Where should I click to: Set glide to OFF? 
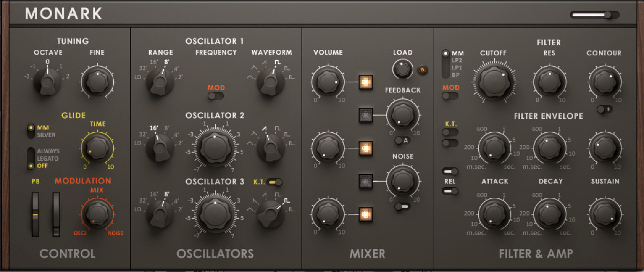42,166
